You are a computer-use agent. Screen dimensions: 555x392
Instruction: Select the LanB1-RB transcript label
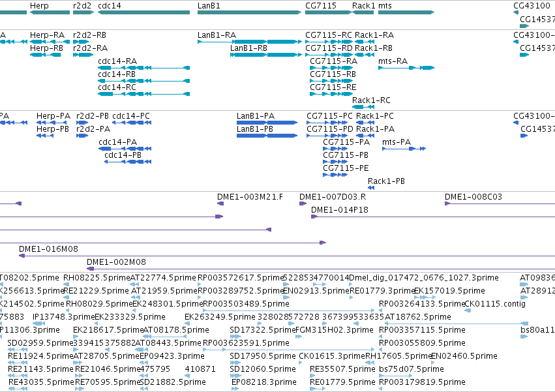click(249, 48)
